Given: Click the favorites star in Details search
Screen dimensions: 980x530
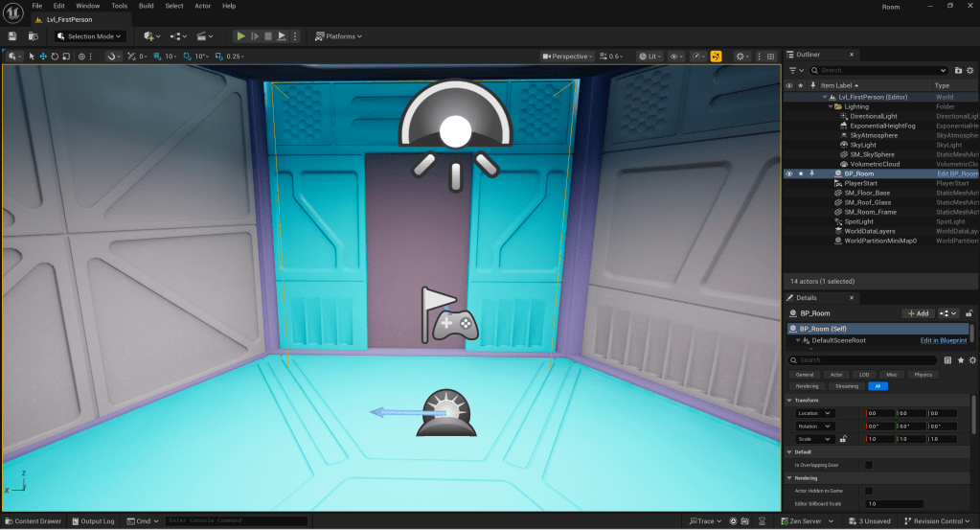Looking at the screenshot, I should click(960, 360).
